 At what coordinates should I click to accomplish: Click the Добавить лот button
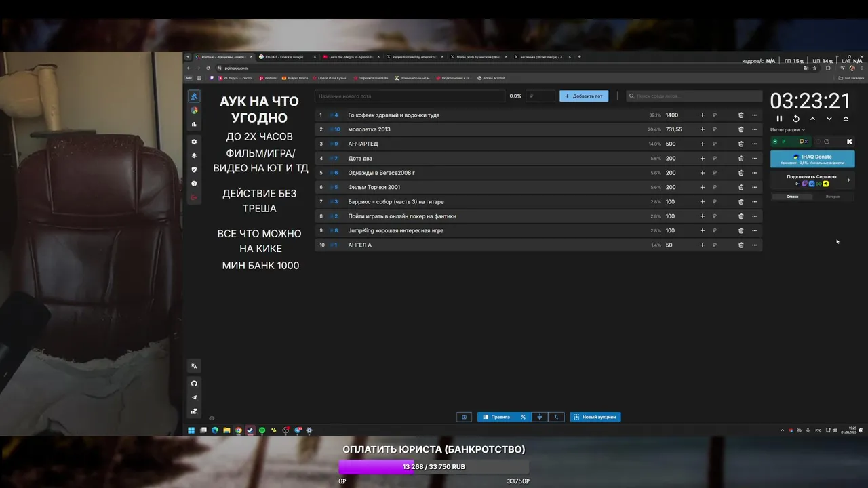pos(584,96)
